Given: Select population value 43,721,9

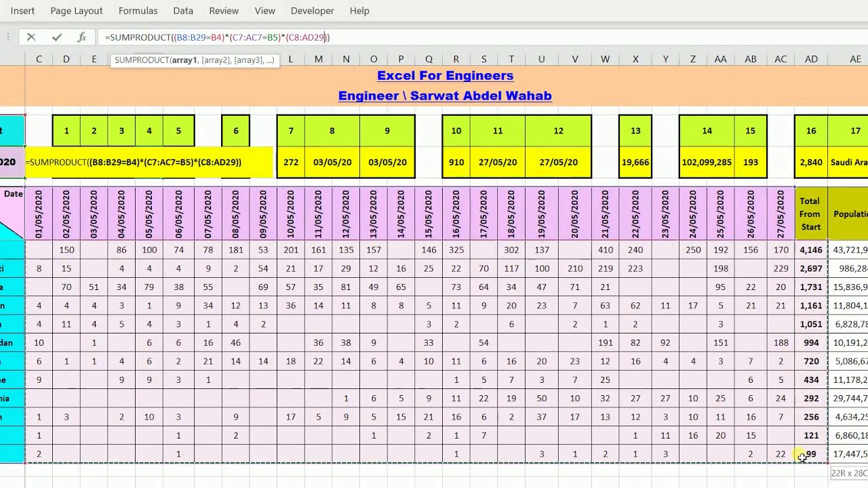Looking at the screenshot, I should click(x=849, y=250).
